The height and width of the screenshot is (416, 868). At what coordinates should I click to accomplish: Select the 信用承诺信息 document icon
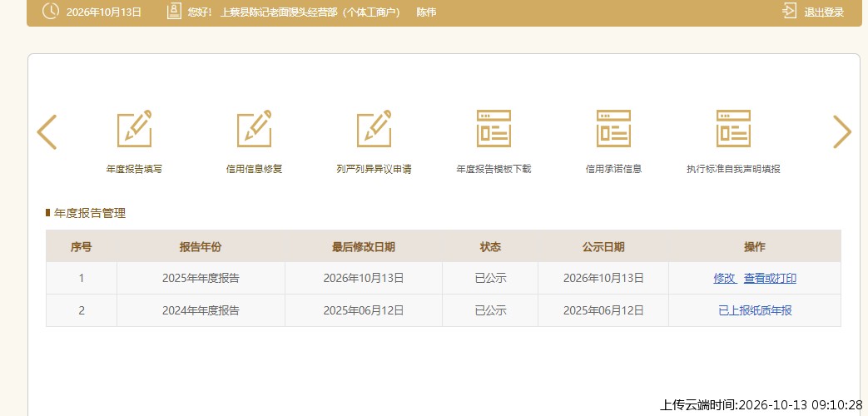(x=613, y=128)
